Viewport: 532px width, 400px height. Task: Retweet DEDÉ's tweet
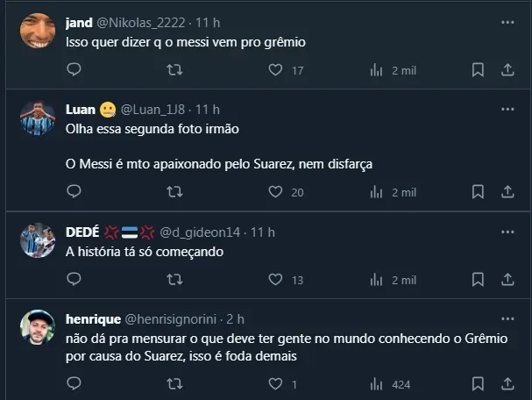tap(174, 280)
